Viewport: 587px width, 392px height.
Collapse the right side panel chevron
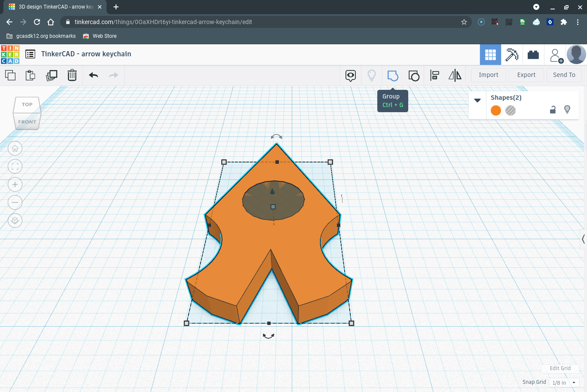point(583,239)
